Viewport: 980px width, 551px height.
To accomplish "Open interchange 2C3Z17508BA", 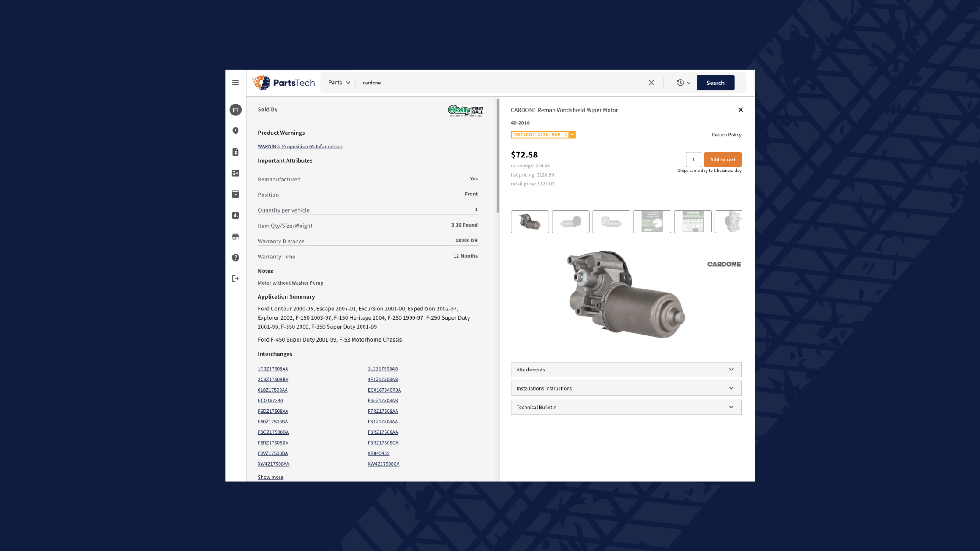I will coord(273,380).
